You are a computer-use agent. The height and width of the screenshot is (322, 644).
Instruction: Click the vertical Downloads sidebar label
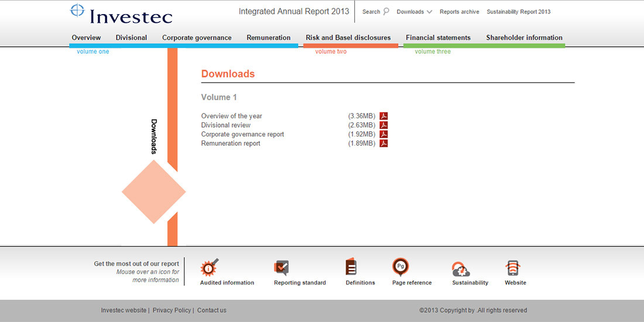tap(154, 137)
